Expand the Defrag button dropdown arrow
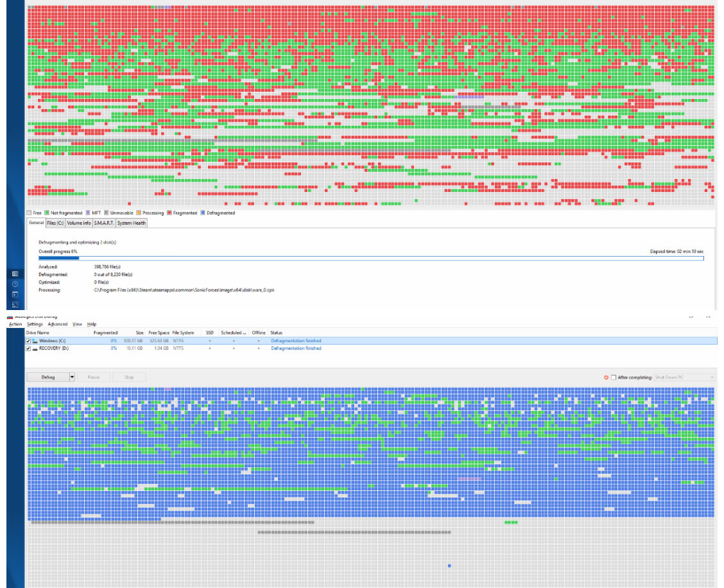The width and height of the screenshot is (724, 588). coord(72,377)
